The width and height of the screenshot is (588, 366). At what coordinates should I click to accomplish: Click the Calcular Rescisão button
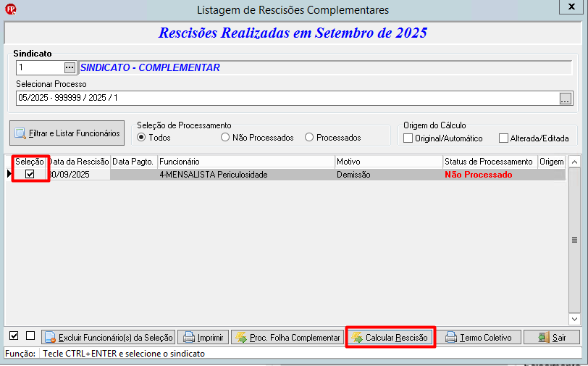pos(390,338)
